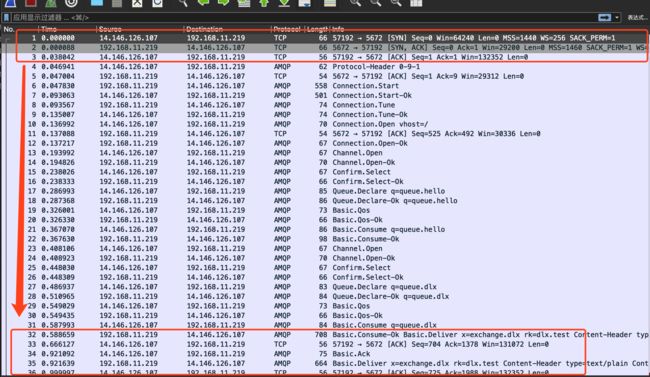Save capture file with the gray document icon
The width and height of the screenshot is (650, 377).
click(x=117, y=3)
